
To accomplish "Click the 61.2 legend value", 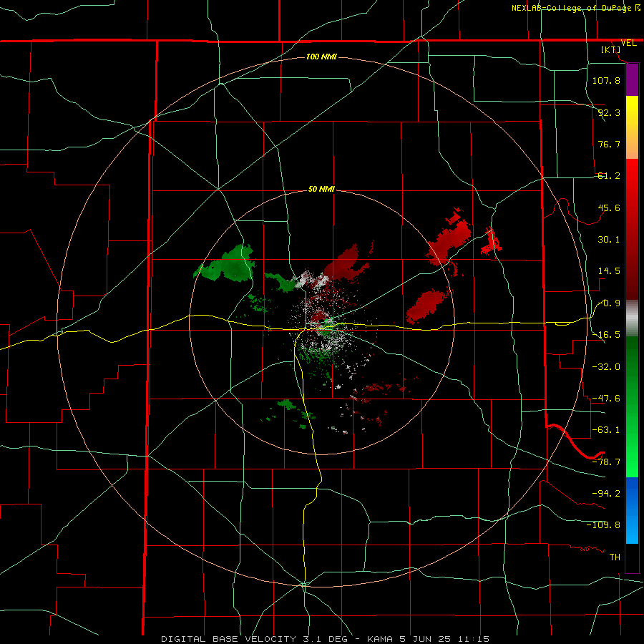I will (x=609, y=176).
